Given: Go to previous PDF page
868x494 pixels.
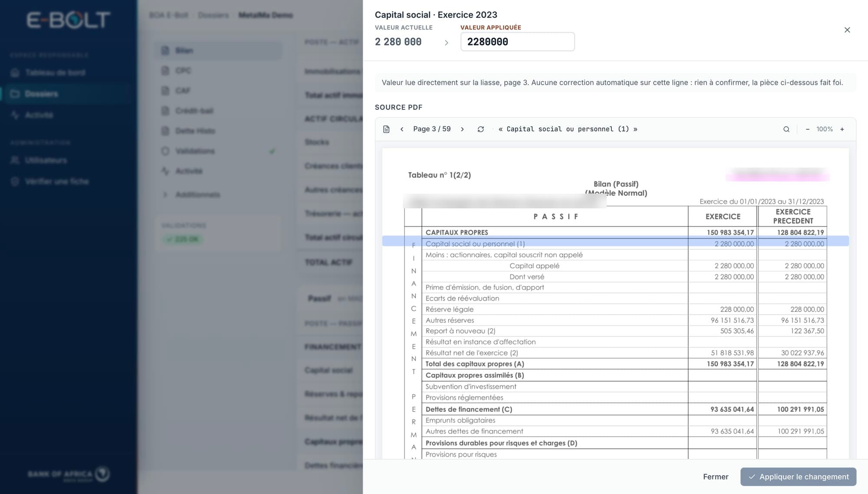Looking at the screenshot, I should [x=402, y=129].
